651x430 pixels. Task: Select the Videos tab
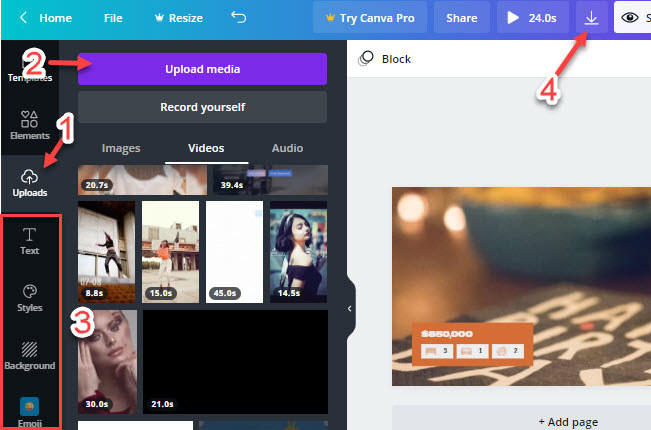click(206, 148)
